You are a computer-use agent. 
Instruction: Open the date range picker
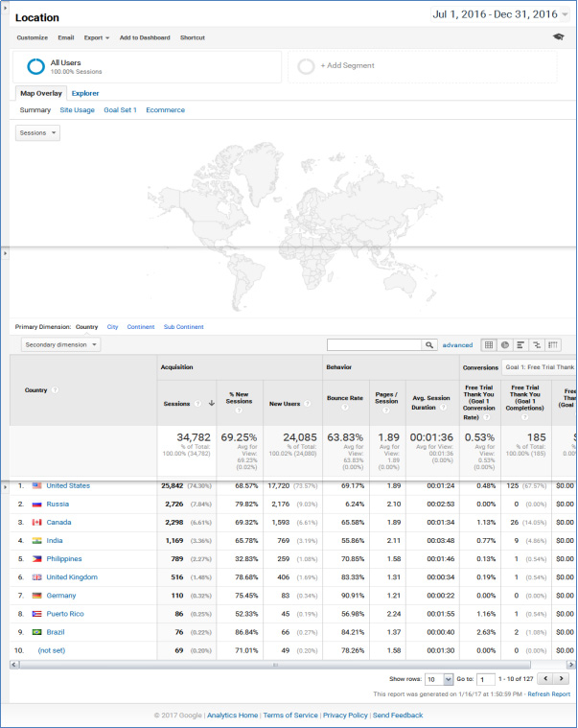(x=500, y=14)
